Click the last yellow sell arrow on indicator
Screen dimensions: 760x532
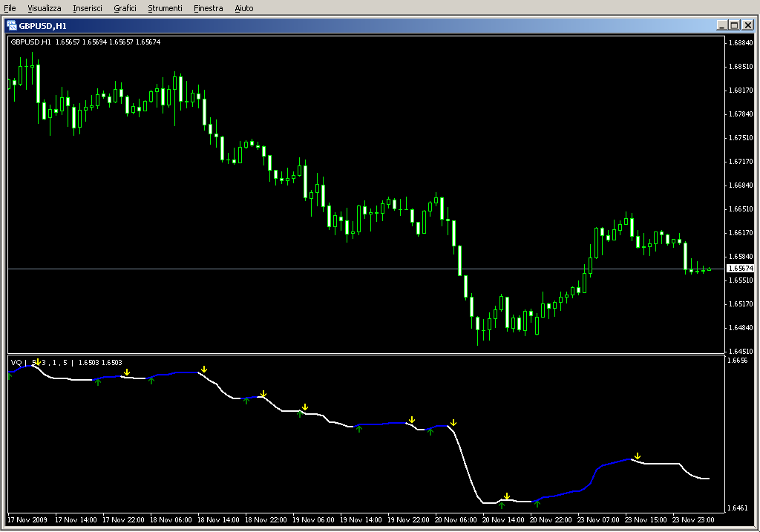pos(638,456)
